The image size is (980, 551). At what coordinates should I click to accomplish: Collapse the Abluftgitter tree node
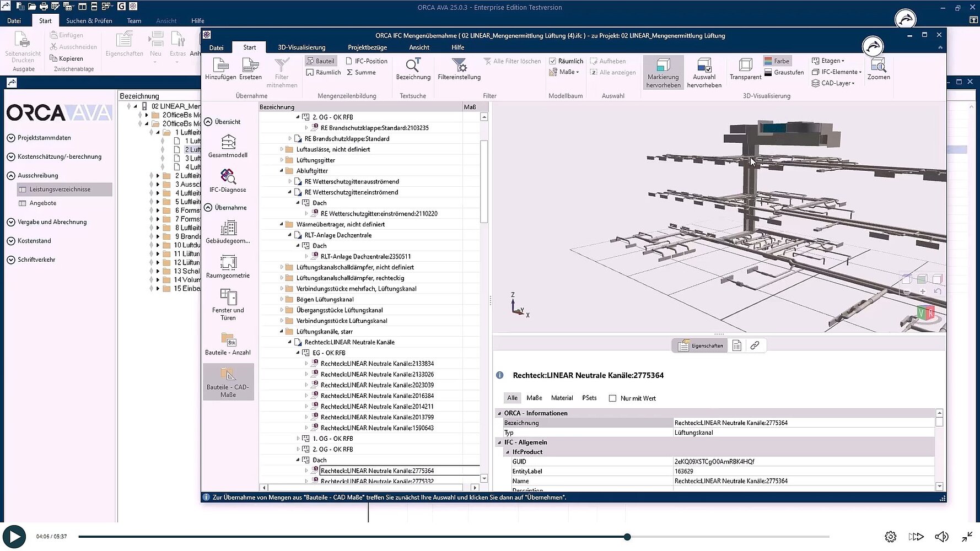coord(282,171)
